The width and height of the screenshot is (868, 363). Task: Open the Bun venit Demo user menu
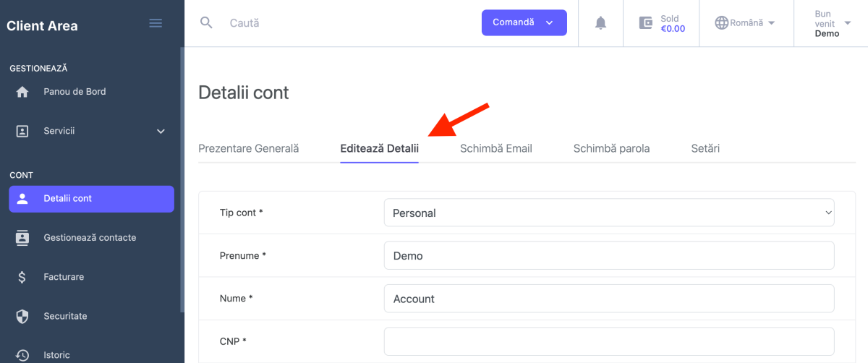827,23
